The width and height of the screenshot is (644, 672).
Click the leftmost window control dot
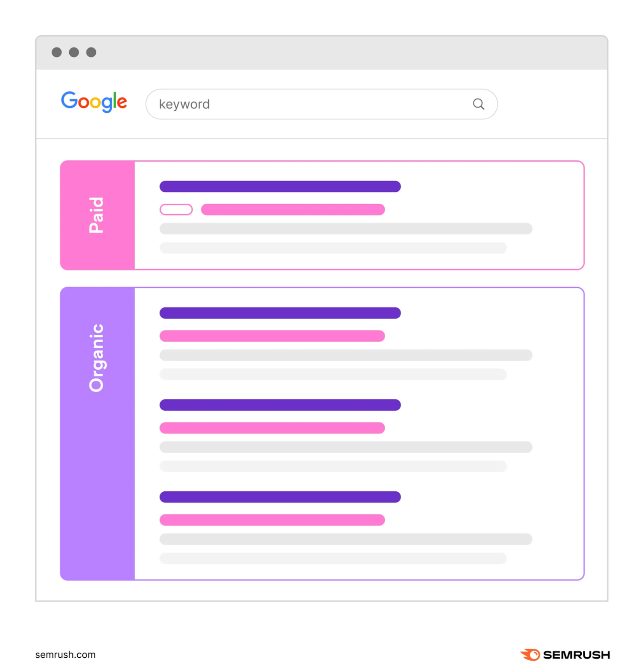57,52
